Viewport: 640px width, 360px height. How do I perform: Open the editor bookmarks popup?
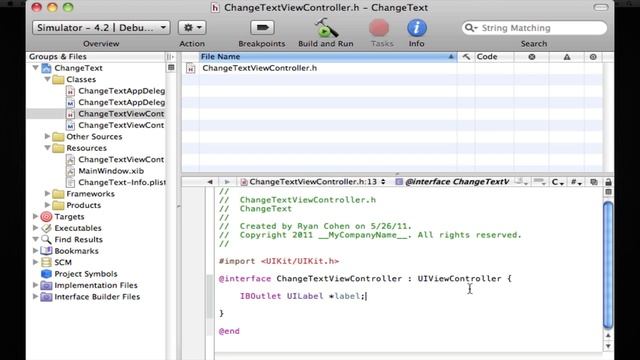pyautogui.click(x=522, y=182)
